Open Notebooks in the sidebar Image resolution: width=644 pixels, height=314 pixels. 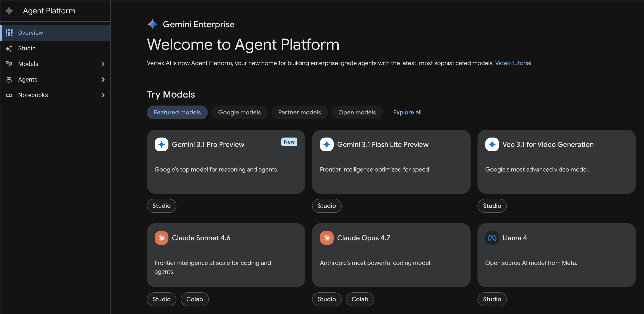tap(55, 95)
